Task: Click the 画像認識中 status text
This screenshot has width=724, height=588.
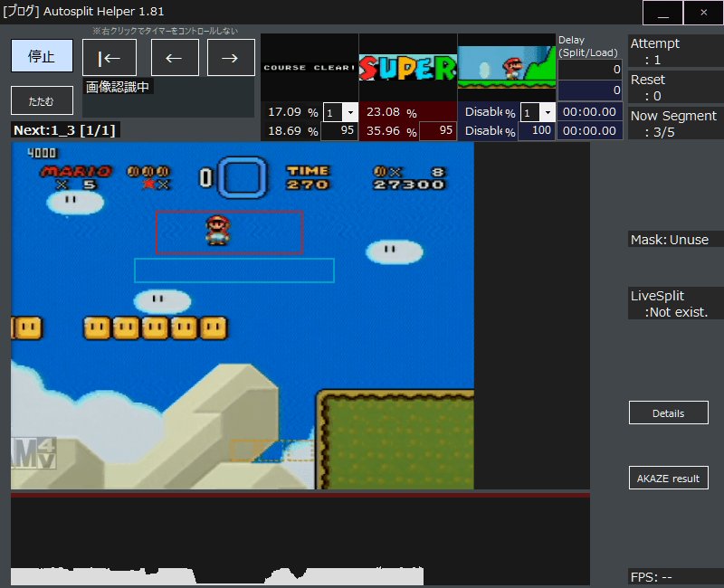Action: [x=118, y=87]
